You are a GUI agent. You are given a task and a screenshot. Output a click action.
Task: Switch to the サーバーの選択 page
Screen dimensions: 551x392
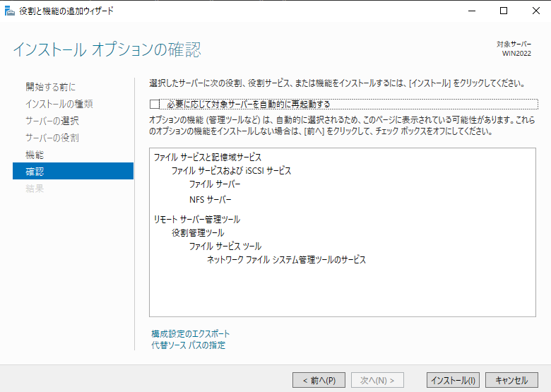tap(52, 121)
